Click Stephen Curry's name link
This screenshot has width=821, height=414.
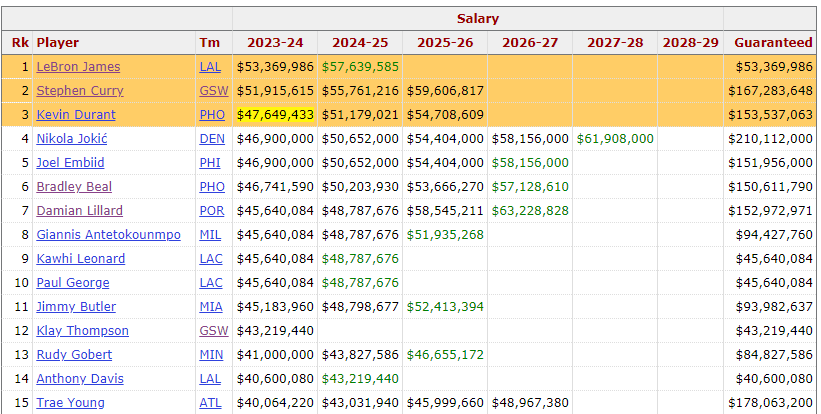(x=79, y=91)
